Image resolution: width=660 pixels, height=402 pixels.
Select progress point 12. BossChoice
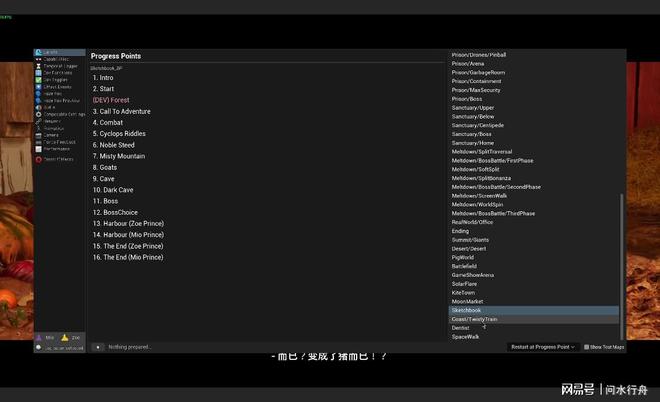coord(115,212)
